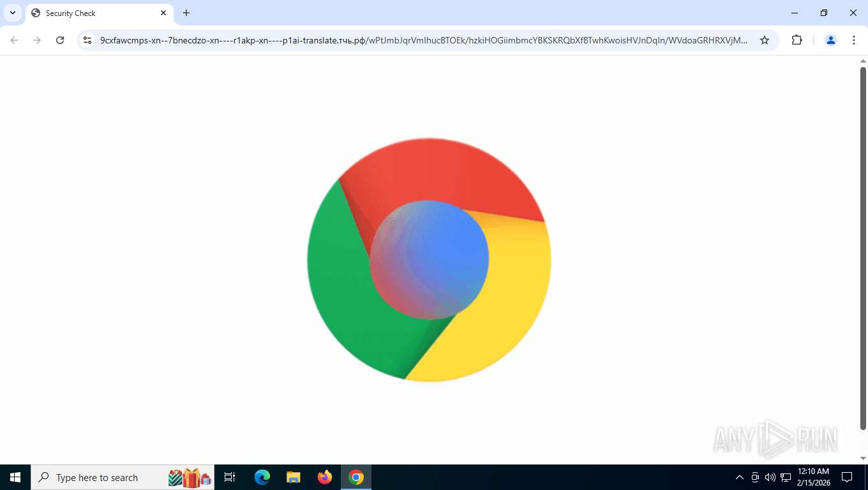Open the clock showing 12:10 AM
Image resolution: width=868 pixels, height=490 pixels.
click(x=813, y=477)
